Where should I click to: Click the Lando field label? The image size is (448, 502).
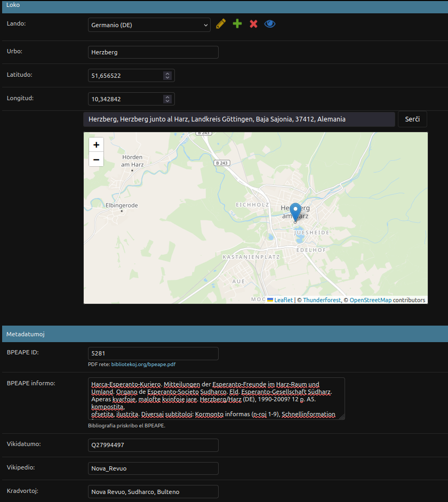(x=17, y=23)
